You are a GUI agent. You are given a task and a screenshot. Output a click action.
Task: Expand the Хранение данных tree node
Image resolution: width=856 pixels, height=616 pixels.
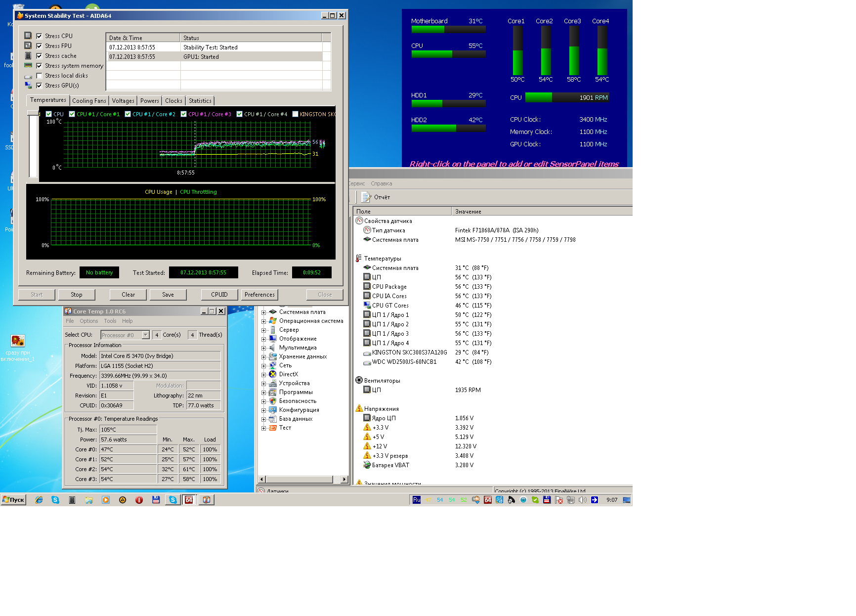pyautogui.click(x=263, y=357)
